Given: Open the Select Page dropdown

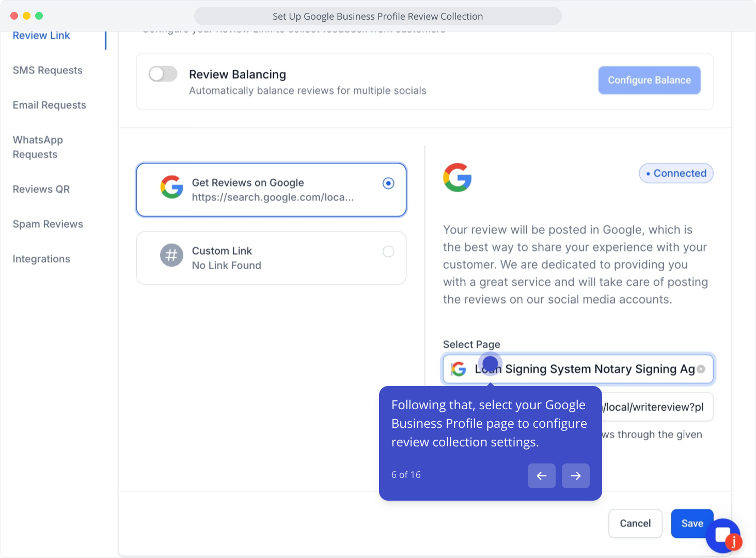Looking at the screenshot, I should (x=578, y=369).
